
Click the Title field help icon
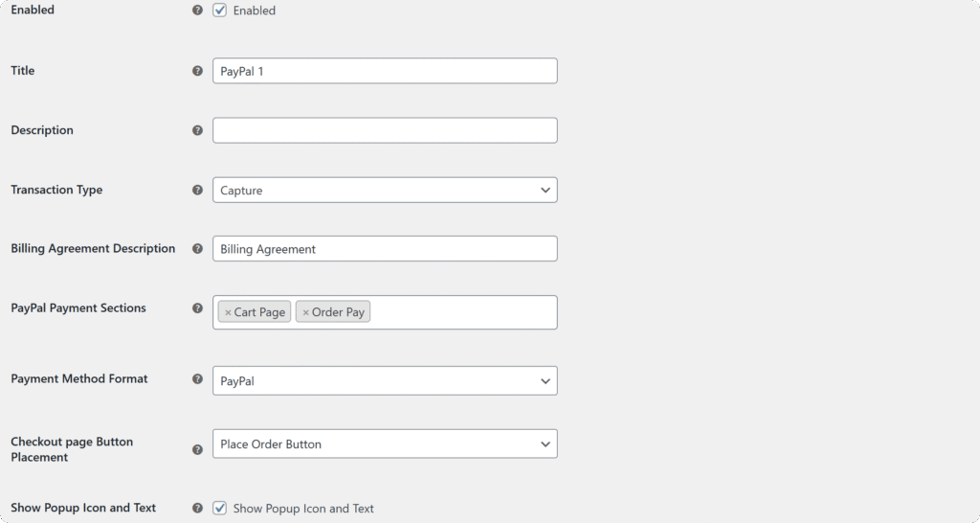(197, 71)
